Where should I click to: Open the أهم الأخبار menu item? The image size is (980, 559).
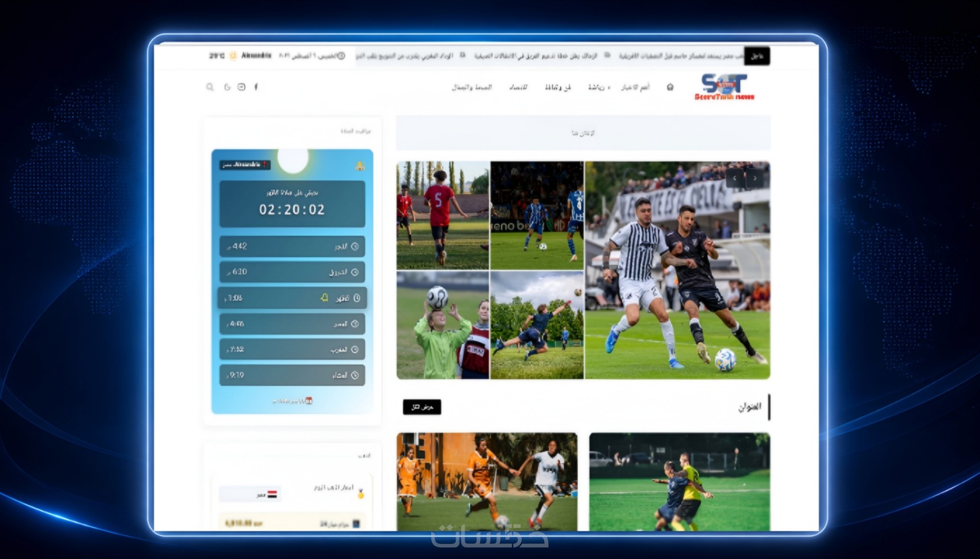(x=635, y=87)
